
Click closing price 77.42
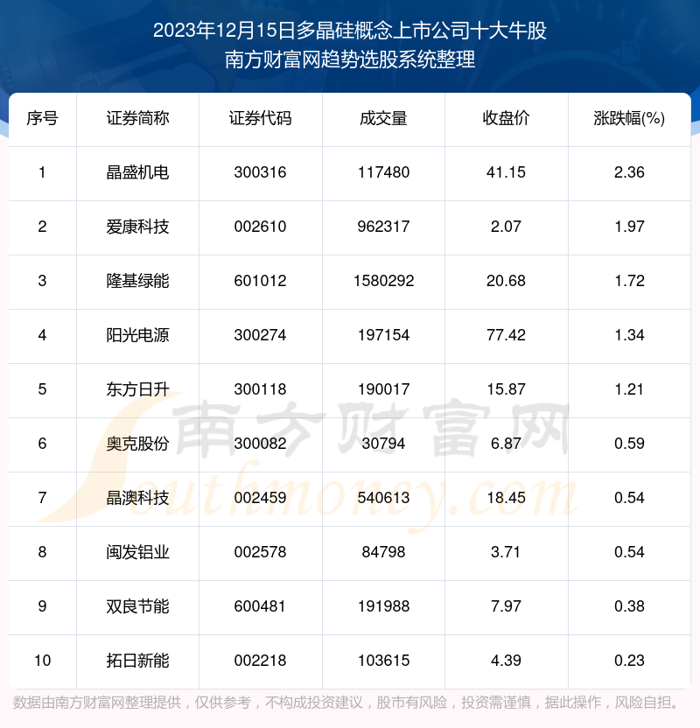506,335
